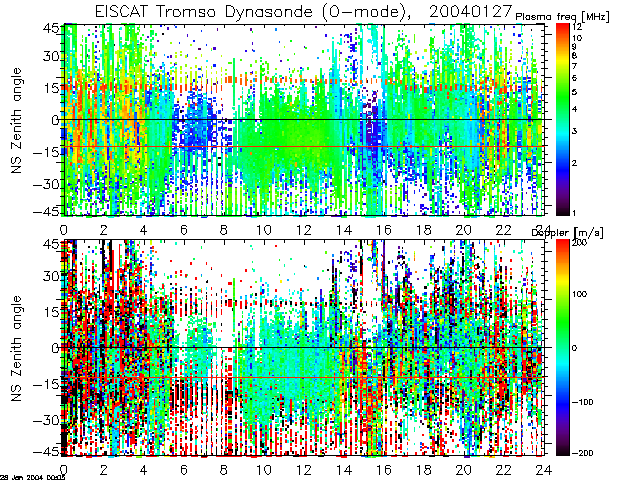Click the '-100' tick on Doppler colorbar
This screenshot has width=640, height=480.
(x=582, y=402)
